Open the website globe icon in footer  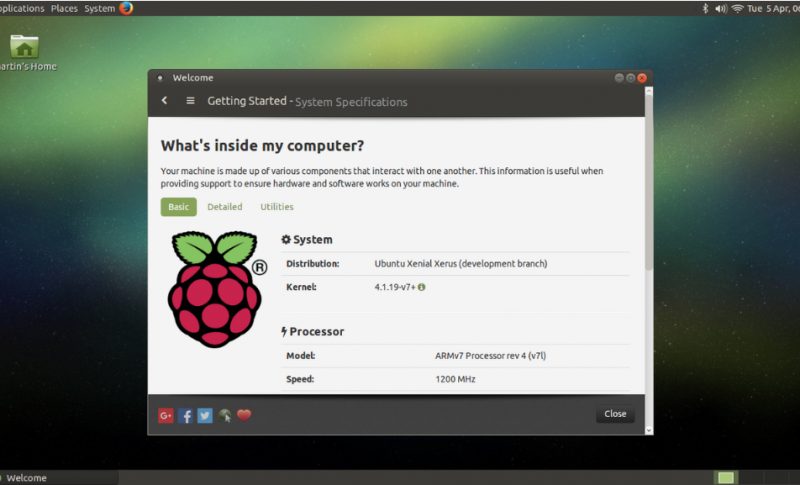point(224,416)
